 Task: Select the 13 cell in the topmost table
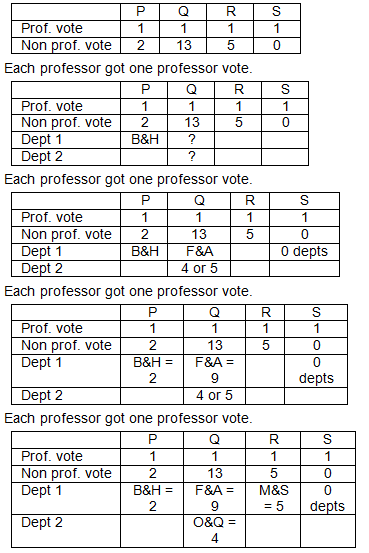point(183,45)
